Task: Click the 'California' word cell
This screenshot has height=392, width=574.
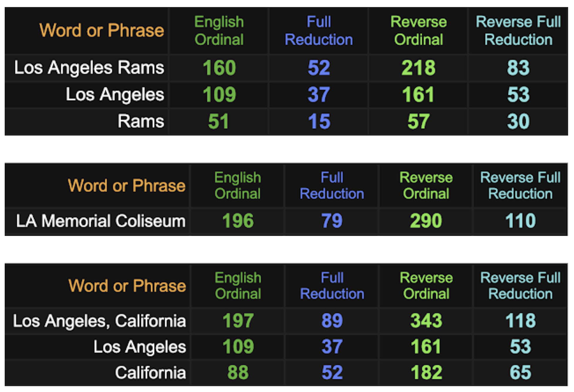Action: (151, 373)
